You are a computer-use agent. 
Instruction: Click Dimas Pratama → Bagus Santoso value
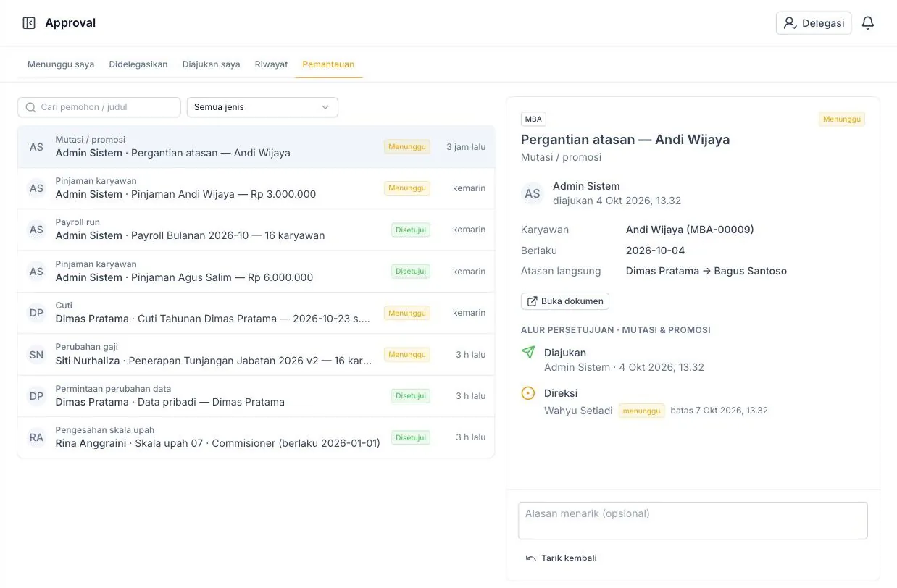(706, 271)
